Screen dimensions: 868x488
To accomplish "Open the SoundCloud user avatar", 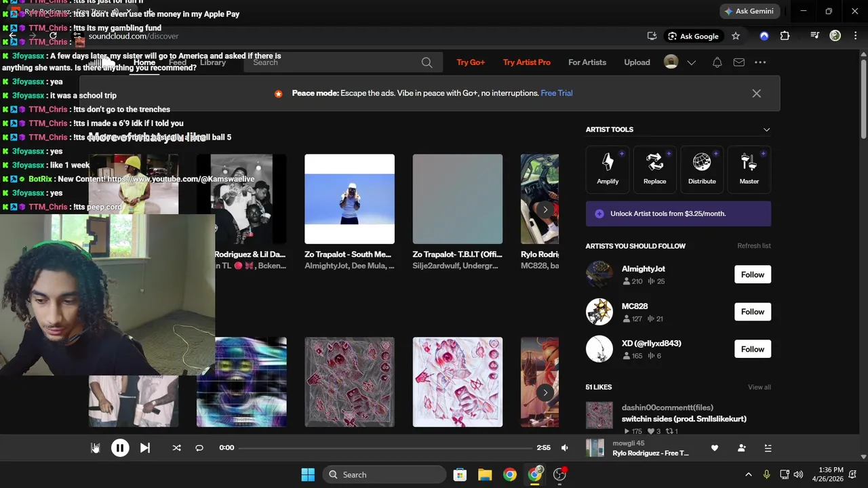I will click(x=671, y=62).
